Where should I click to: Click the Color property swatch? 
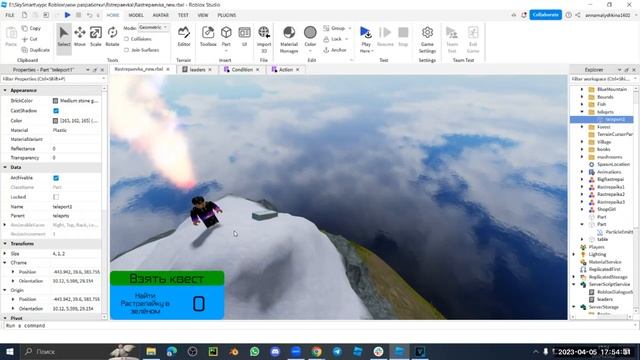point(56,121)
